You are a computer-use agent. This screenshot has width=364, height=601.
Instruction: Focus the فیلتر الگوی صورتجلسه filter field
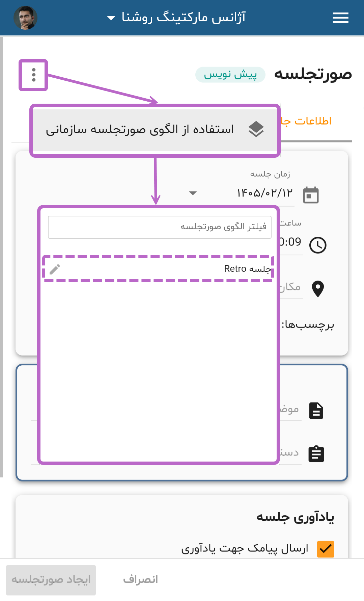pyautogui.click(x=160, y=227)
